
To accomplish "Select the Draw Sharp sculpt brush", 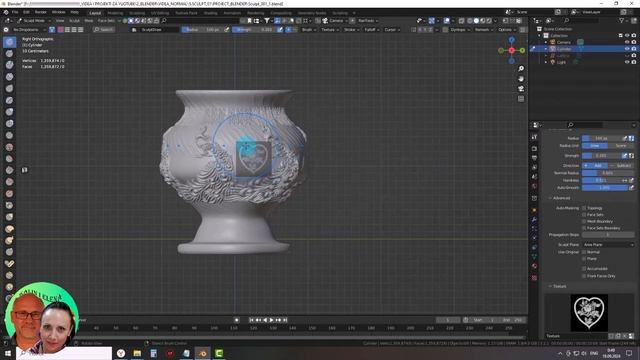I will 9,53.
